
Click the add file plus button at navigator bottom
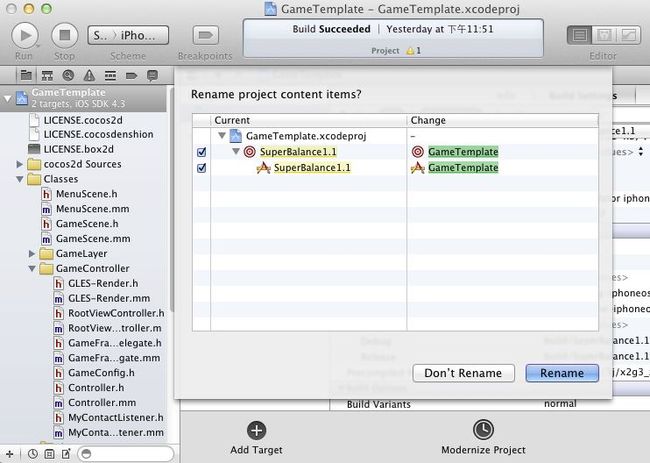pyautogui.click(x=10, y=454)
